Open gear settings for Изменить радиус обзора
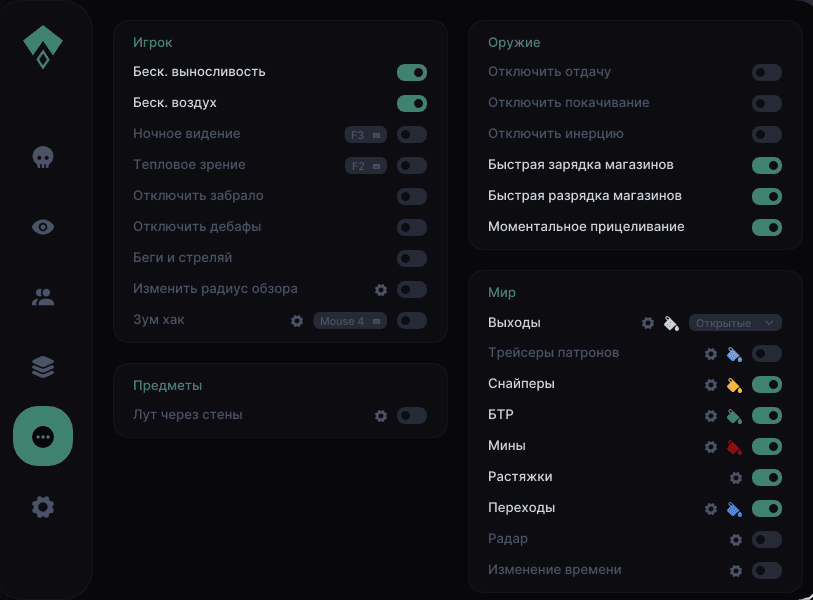The width and height of the screenshot is (813, 600). 381,290
